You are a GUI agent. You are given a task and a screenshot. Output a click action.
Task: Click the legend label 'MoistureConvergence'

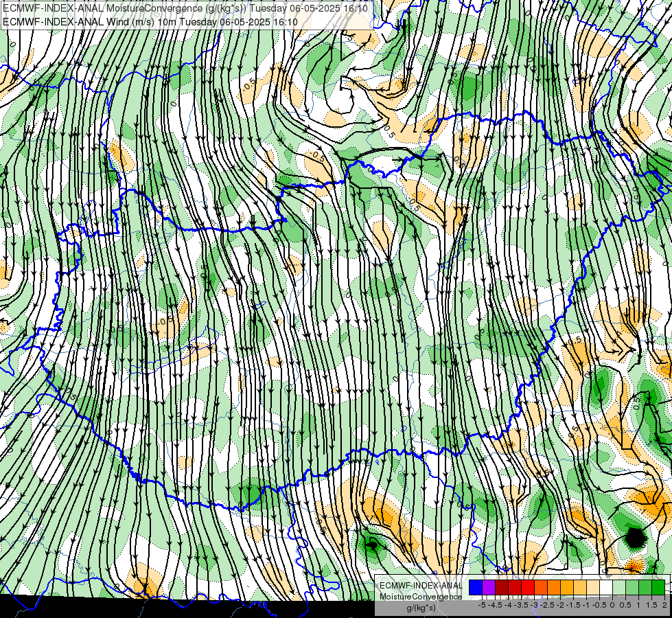421,597
